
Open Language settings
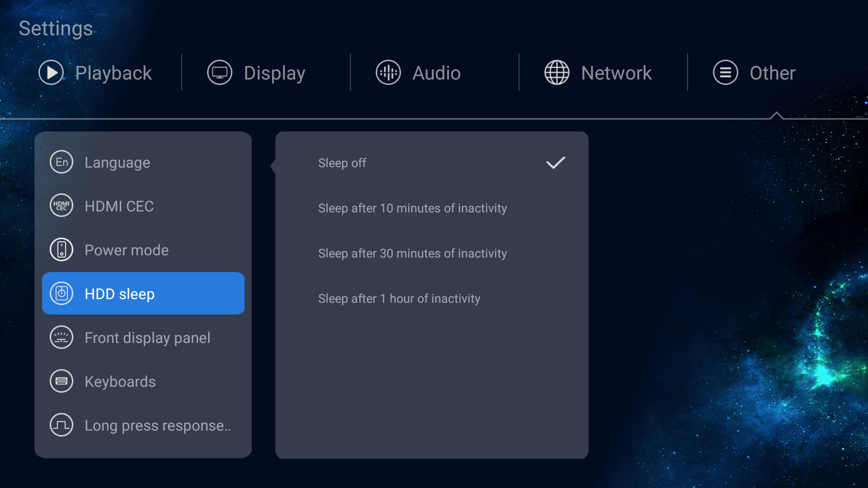point(143,162)
